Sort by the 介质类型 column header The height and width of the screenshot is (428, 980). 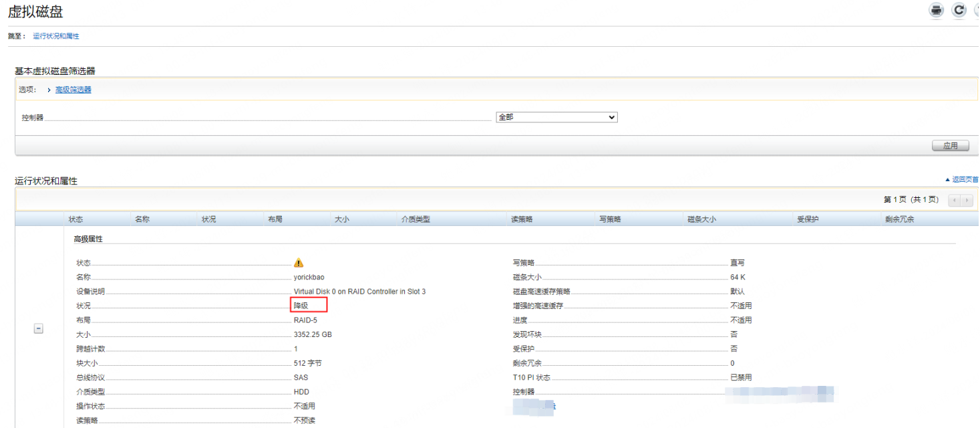point(416,219)
